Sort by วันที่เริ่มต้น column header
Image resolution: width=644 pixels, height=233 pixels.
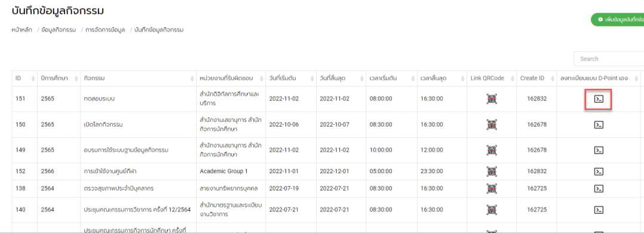tap(291, 78)
